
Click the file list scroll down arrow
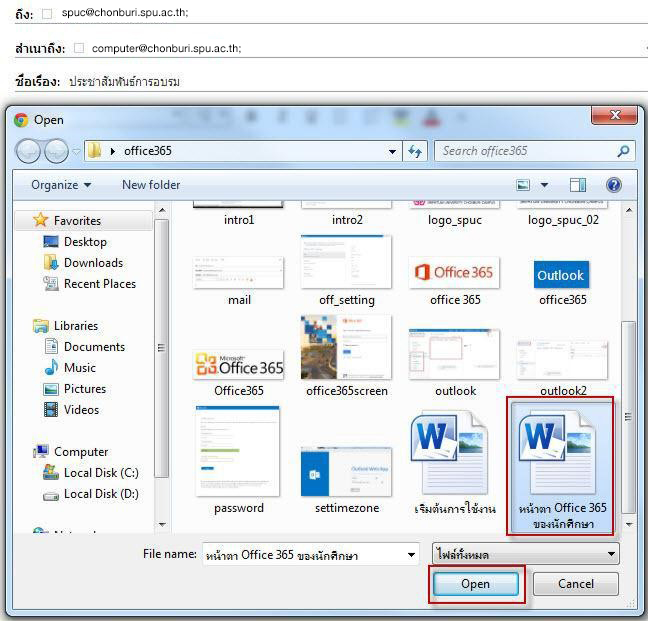(x=629, y=524)
